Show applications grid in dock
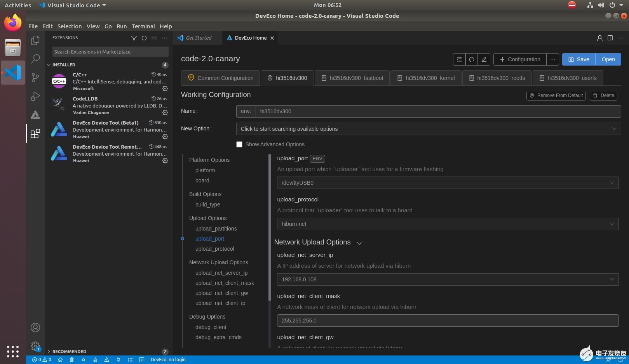 pos(13,351)
